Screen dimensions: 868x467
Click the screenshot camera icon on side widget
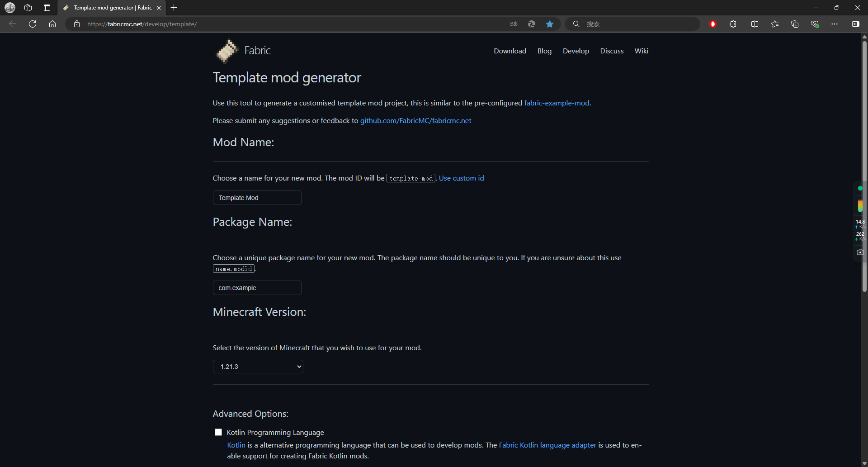tap(860, 252)
